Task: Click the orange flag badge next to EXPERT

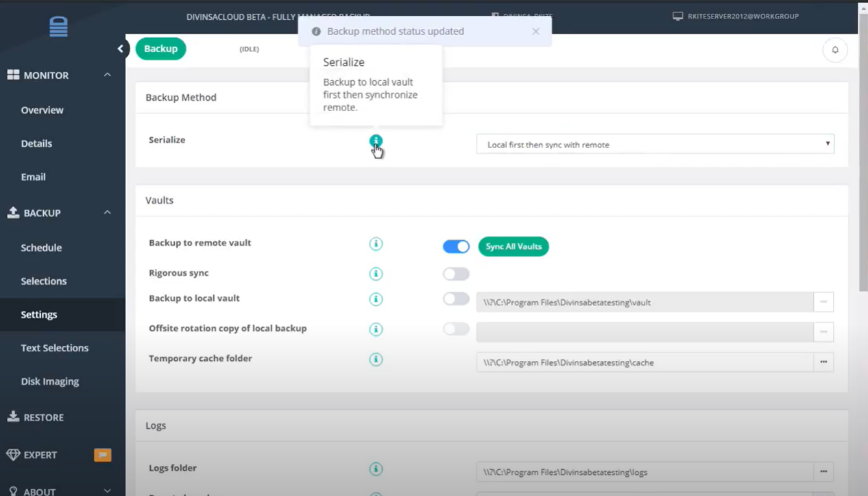Action: [102, 454]
